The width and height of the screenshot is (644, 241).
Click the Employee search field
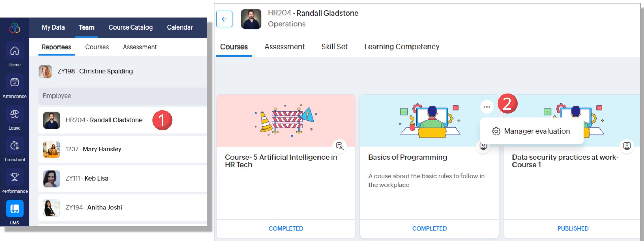[x=122, y=96]
